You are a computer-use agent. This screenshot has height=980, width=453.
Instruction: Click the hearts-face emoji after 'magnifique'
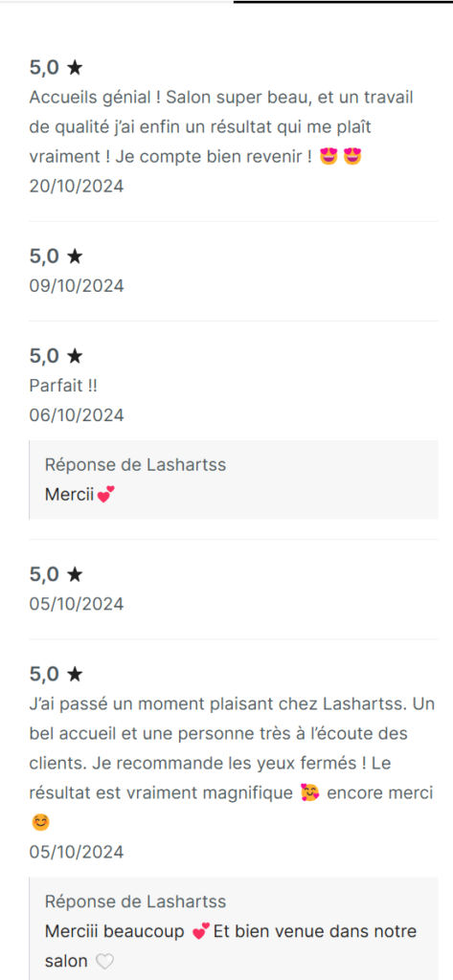[x=309, y=793]
